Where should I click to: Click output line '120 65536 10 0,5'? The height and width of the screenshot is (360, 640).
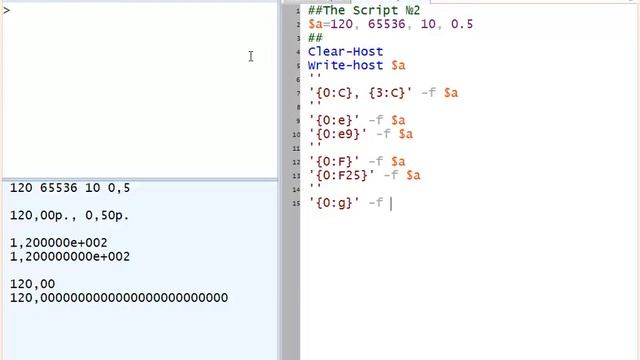click(x=70, y=188)
